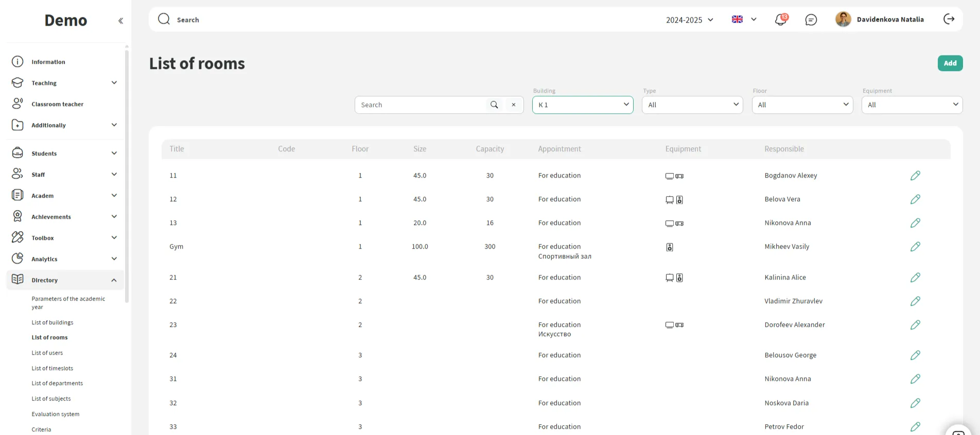Clear the room search with X icon

coord(513,105)
